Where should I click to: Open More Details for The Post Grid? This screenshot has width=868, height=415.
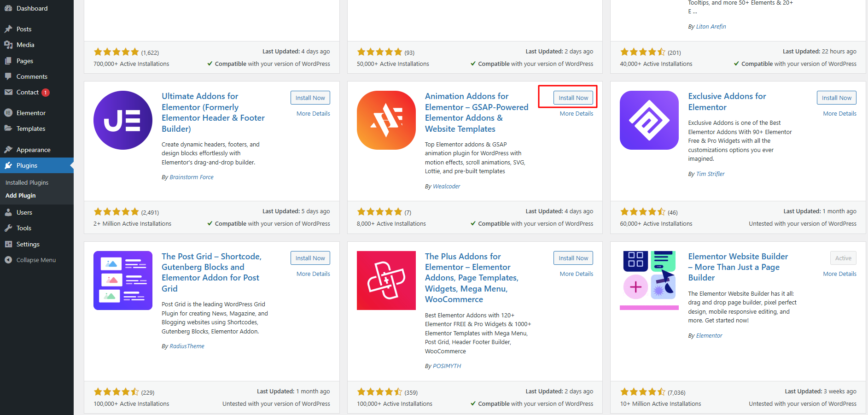313,274
